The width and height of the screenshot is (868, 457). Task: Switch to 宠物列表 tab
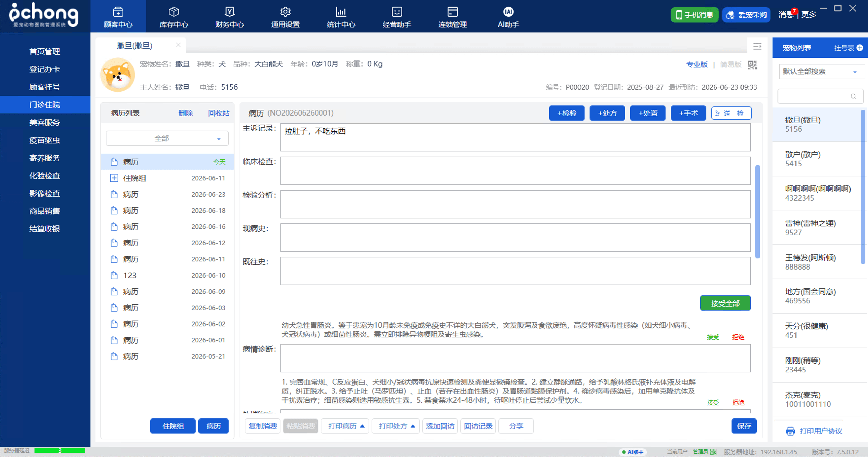[x=797, y=48]
